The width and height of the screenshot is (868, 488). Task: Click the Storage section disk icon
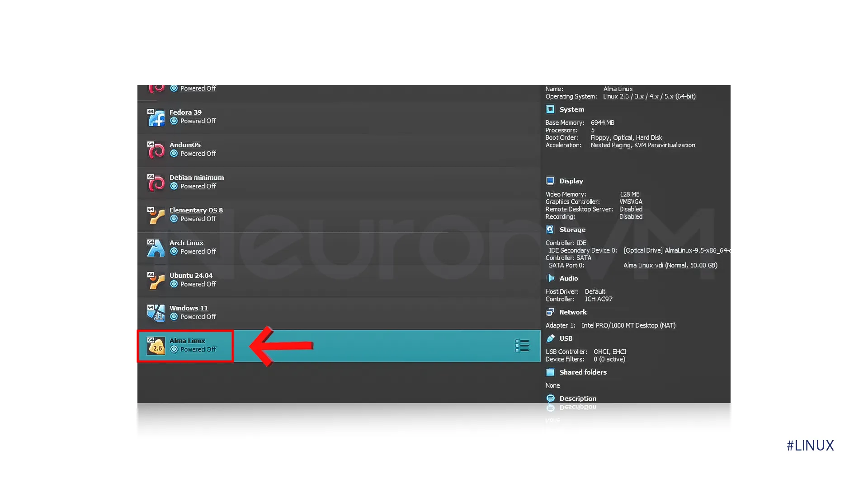coord(550,230)
